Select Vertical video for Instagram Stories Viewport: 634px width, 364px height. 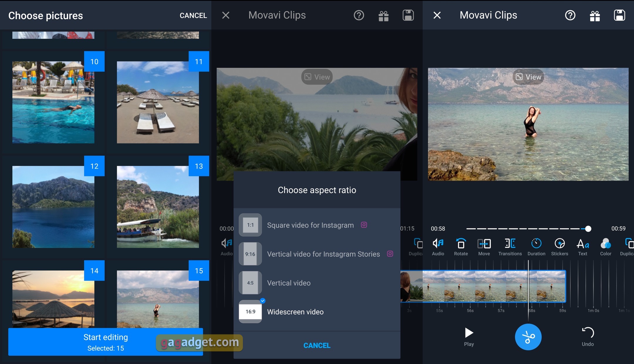[317, 253]
